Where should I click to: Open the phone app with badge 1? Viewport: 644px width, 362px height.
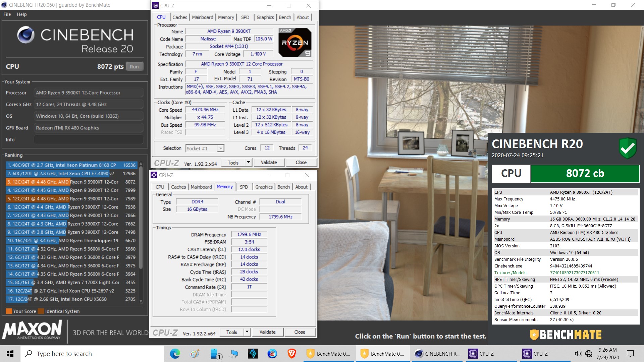click(216, 354)
